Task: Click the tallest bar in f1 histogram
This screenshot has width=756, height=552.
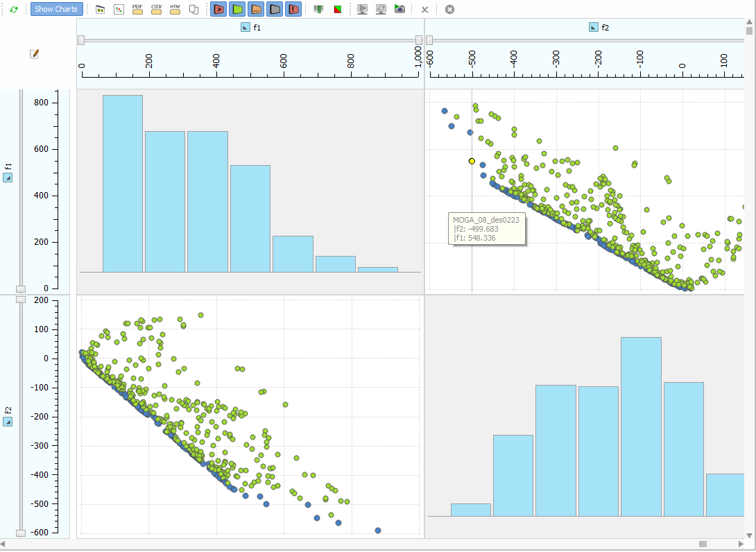Action: (123, 184)
